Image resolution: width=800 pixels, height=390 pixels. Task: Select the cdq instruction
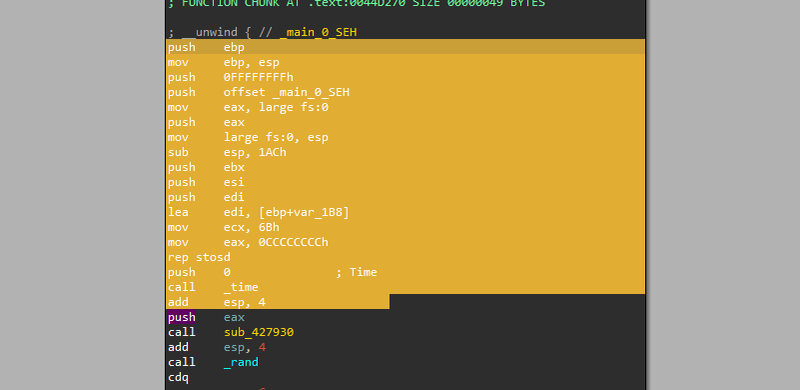click(178, 378)
